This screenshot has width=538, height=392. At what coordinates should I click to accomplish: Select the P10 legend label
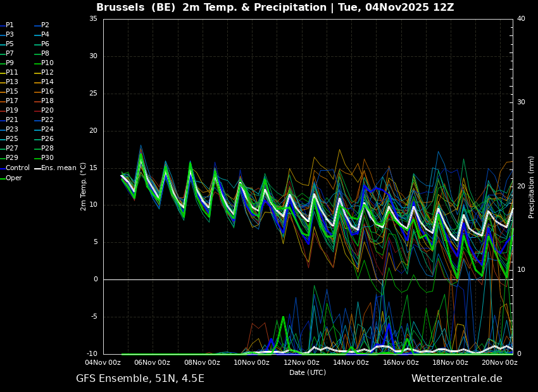(47, 63)
